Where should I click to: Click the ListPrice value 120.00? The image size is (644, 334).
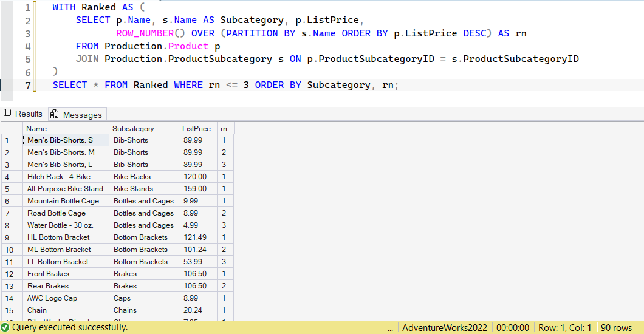click(198, 177)
